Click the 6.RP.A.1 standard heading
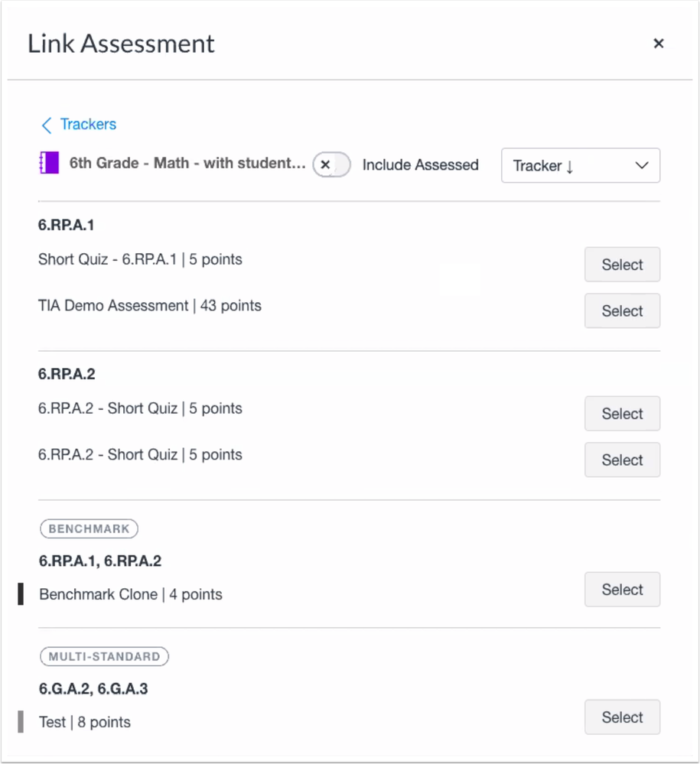This screenshot has height=764, width=700. point(66,225)
